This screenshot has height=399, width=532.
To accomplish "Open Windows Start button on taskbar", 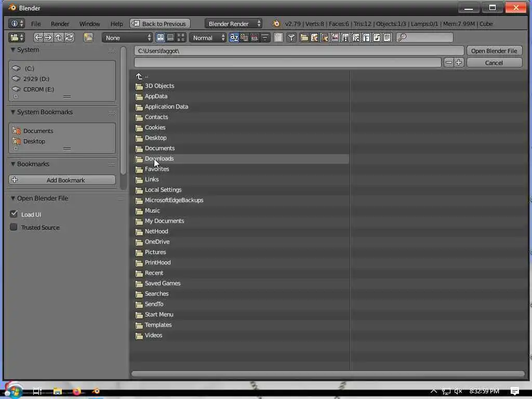I will pyautogui.click(x=14, y=391).
